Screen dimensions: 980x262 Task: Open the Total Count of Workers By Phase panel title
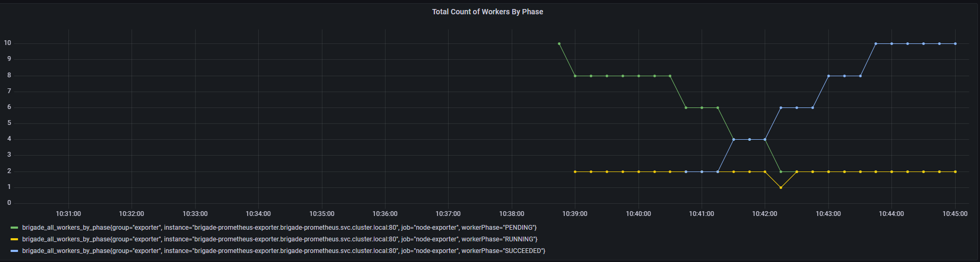pyautogui.click(x=487, y=12)
